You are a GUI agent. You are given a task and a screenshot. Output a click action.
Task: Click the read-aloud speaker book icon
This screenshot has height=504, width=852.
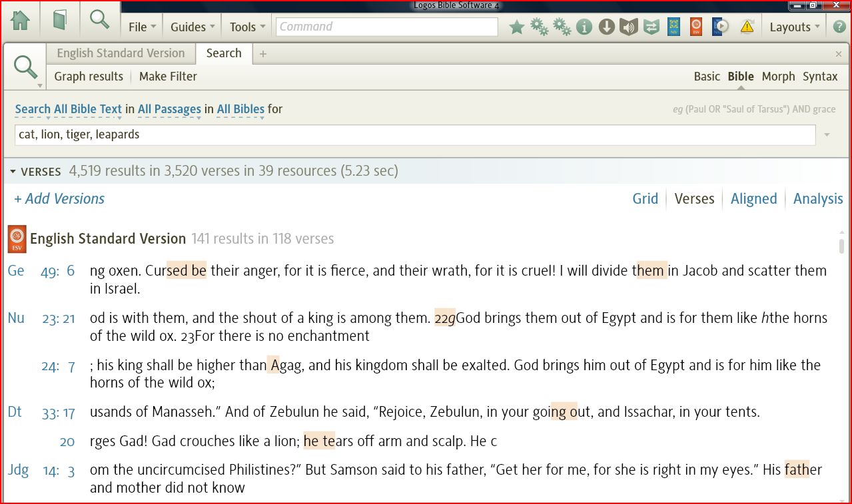click(x=629, y=27)
